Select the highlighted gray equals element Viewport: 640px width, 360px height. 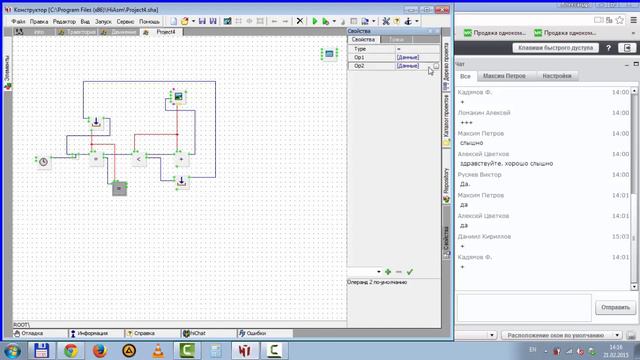click(120, 189)
